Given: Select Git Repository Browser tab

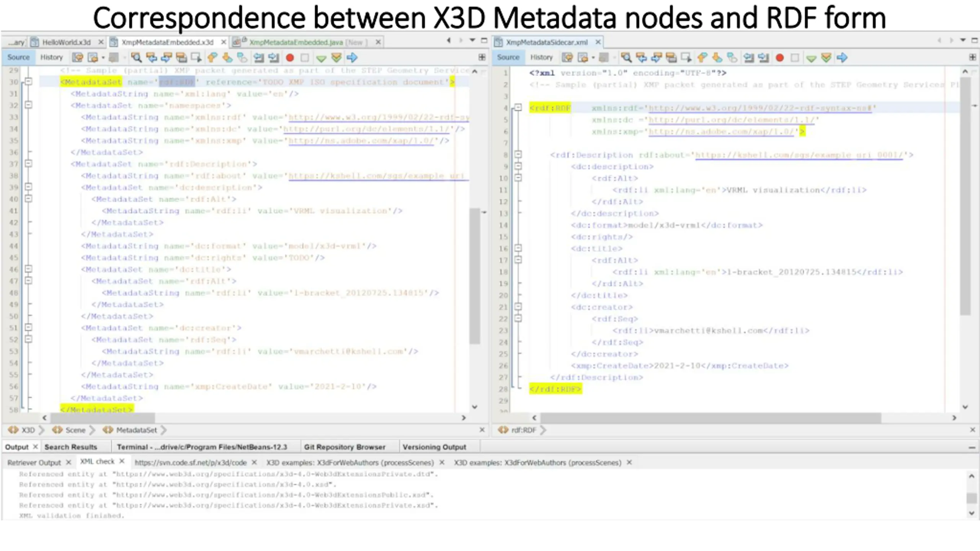Looking at the screenshot, I should pos(345,447).
